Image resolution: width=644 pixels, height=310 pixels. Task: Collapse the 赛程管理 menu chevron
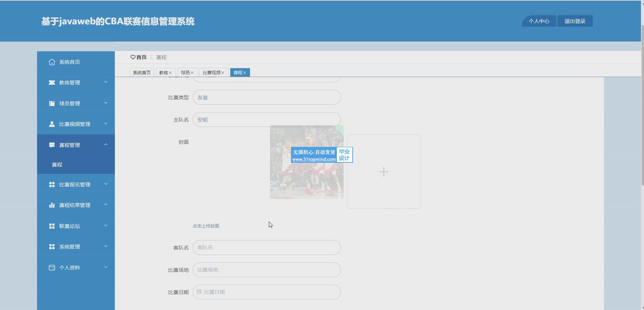pyautogui.click(x=106, y=144)
